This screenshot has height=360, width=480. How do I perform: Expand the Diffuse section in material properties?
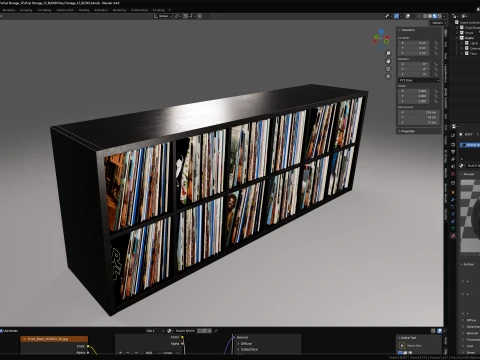coord(462,320)
